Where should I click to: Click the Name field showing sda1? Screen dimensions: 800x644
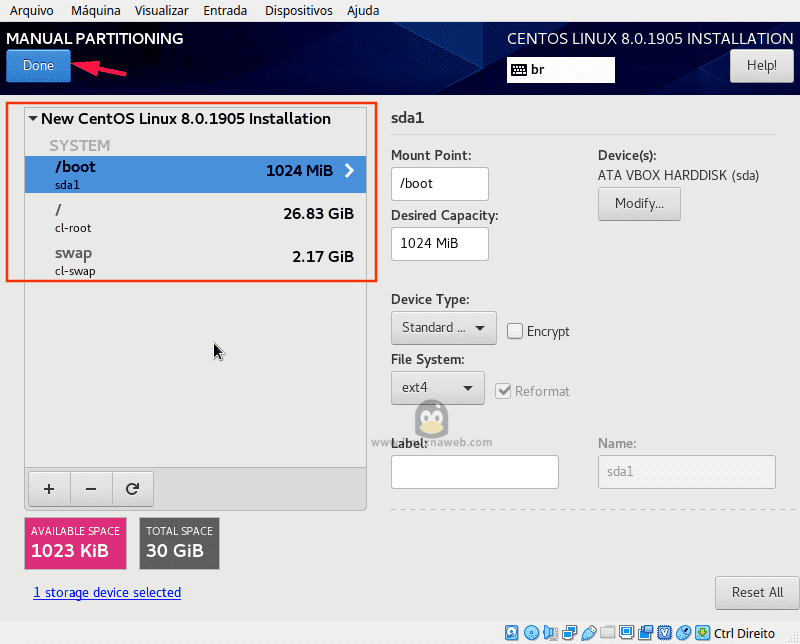pyautogui.click(x=687, y=472)
